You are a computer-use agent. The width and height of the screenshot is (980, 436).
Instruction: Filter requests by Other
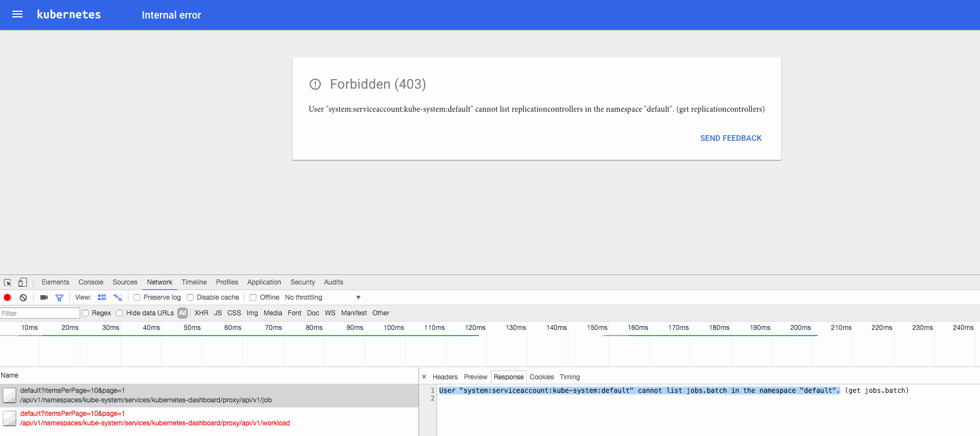381,313
